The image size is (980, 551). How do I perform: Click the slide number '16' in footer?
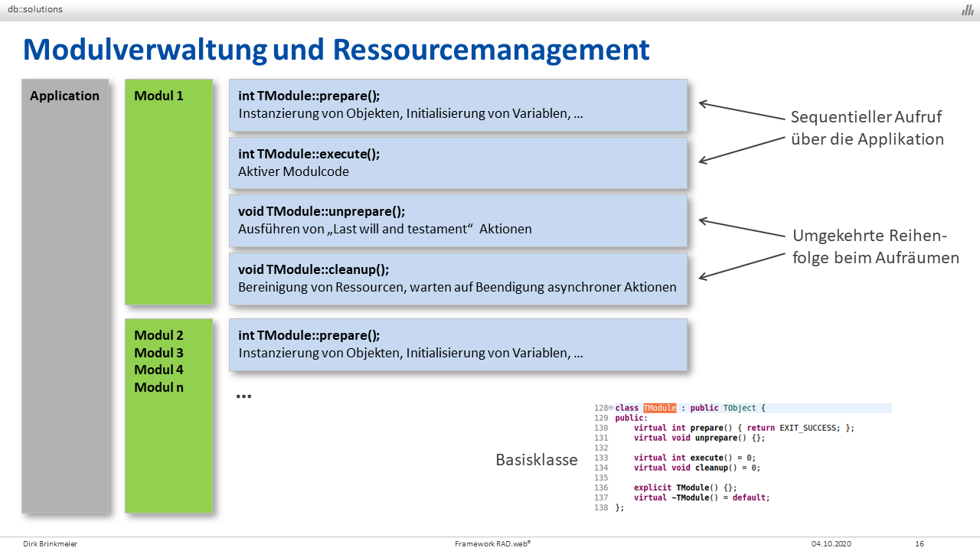920,544
